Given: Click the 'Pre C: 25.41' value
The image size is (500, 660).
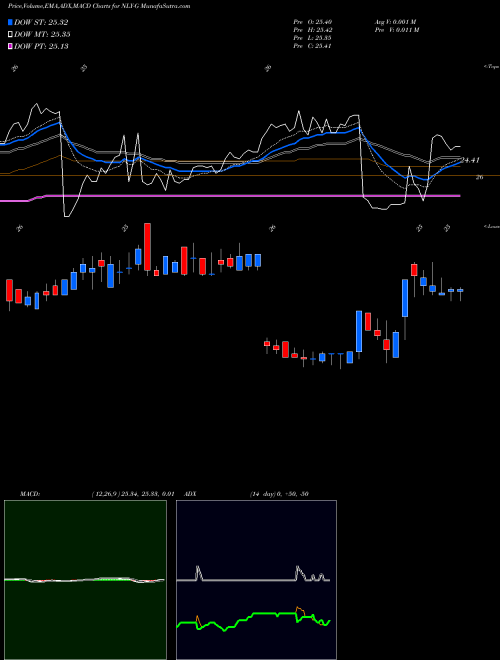Looking at the screenshot, I should pyautogui.click(x=314, y=46).
